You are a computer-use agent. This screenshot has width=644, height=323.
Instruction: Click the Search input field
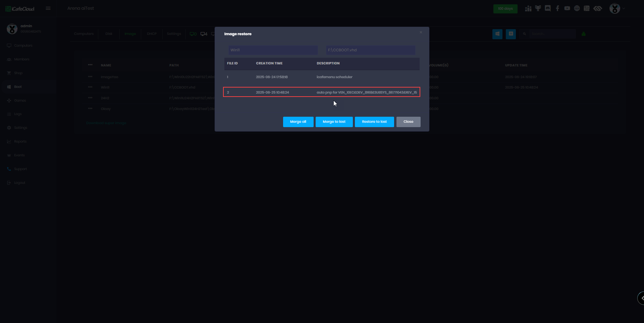(x=552, y=34)
